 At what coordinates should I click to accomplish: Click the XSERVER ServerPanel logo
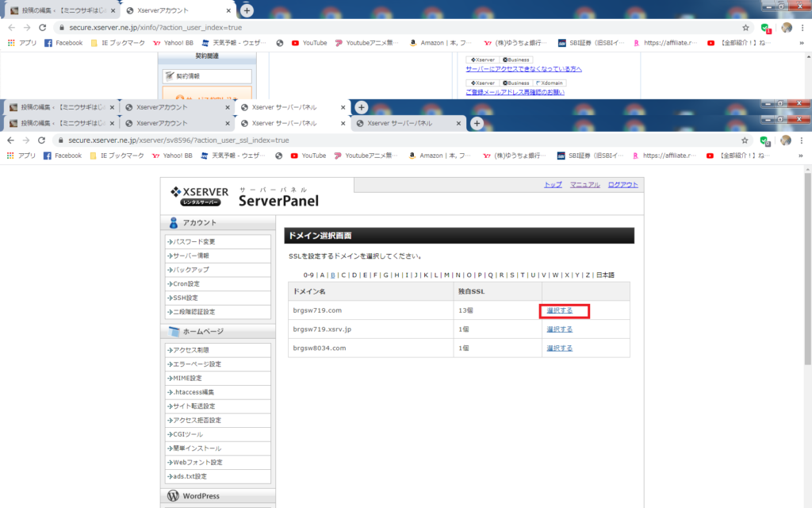(x=244, y=196)
